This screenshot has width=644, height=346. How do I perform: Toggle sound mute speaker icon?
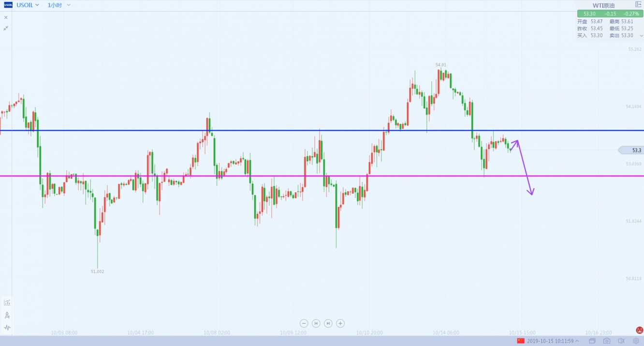(x=621, y=341)
